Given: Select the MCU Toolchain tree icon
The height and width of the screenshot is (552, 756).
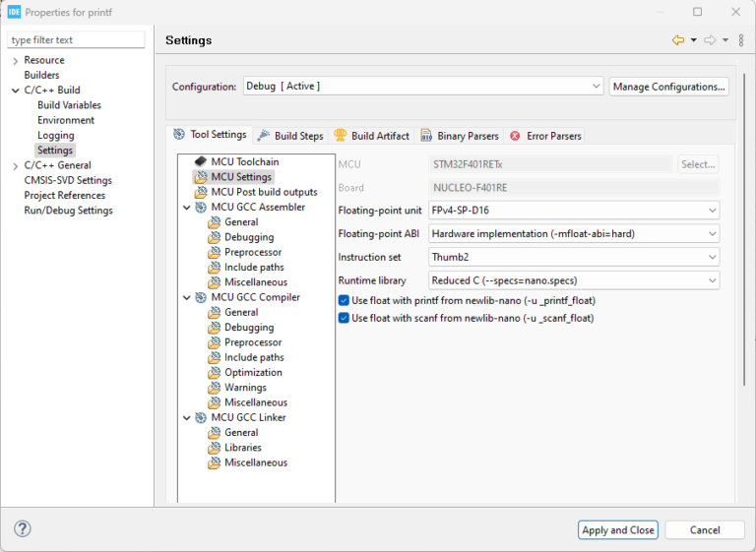Looking at the screenshot, I should tap(201, 161).
